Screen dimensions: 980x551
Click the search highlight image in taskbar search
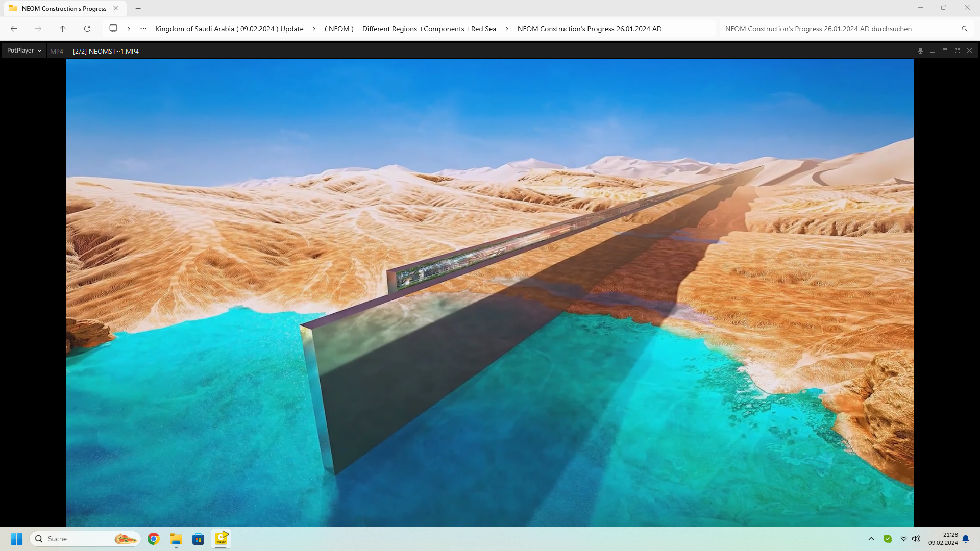tap(126, 539)
